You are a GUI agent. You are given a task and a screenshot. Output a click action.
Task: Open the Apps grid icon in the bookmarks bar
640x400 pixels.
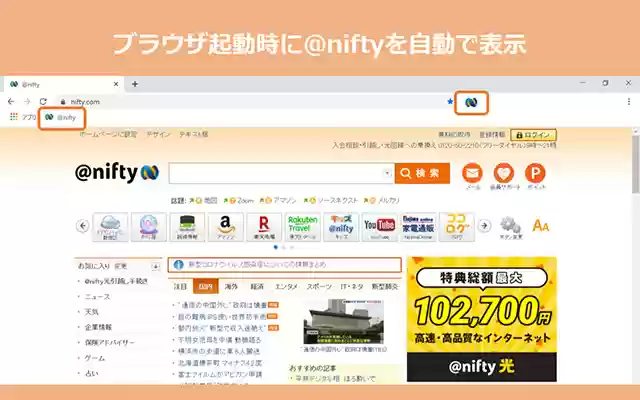13,117
